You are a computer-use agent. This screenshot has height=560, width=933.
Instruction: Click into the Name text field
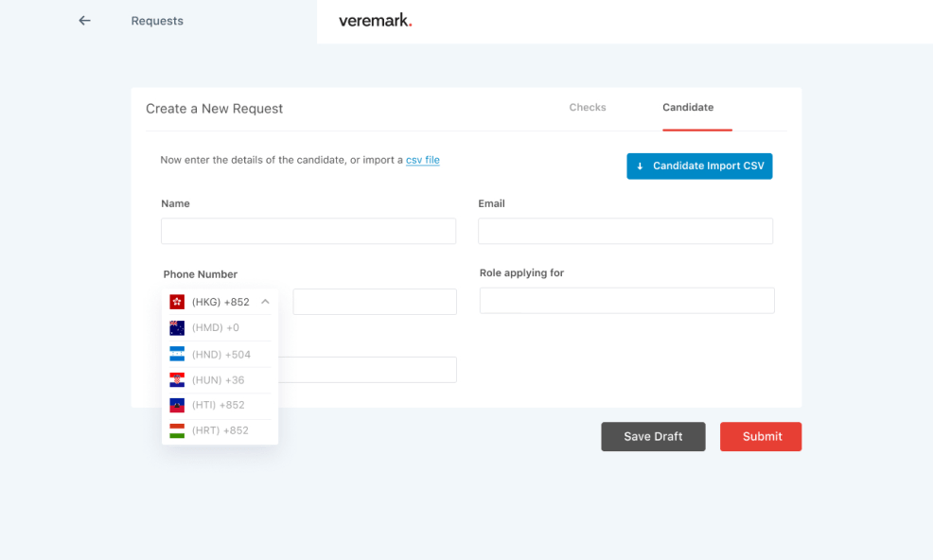[308, 232]
